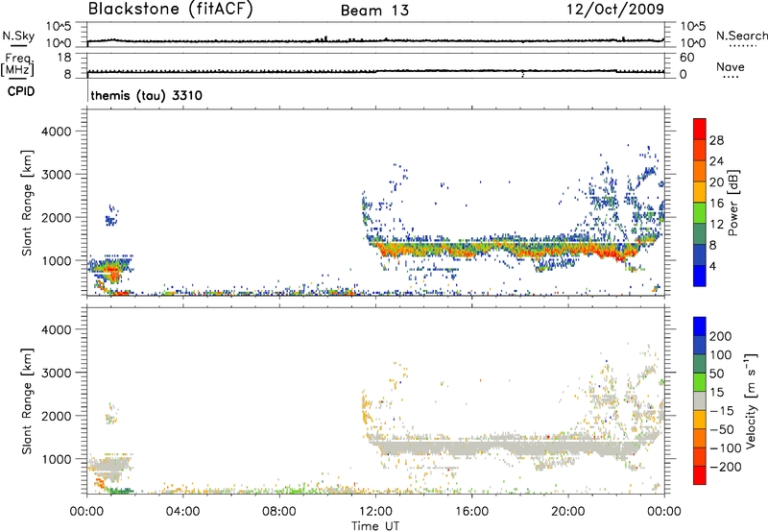
Task: Click the 'N.Sky' legend label
Action: [18, 36]
